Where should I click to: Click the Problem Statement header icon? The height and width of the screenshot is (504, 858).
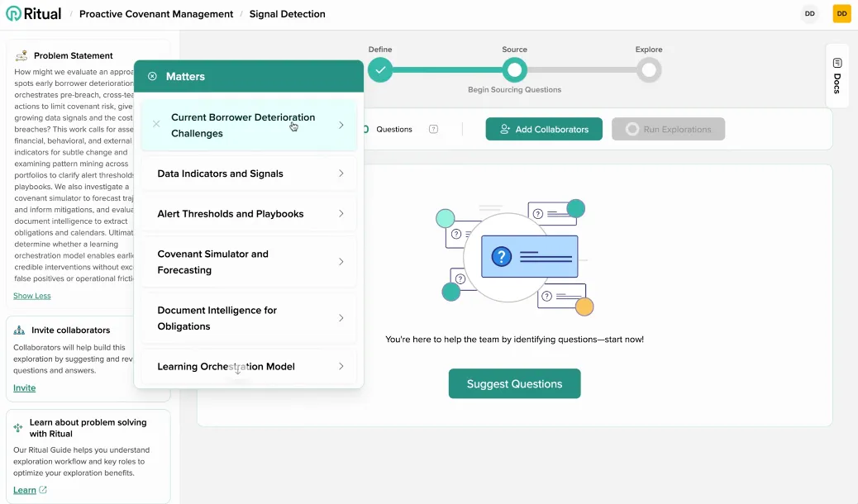[x=21, y=55]
